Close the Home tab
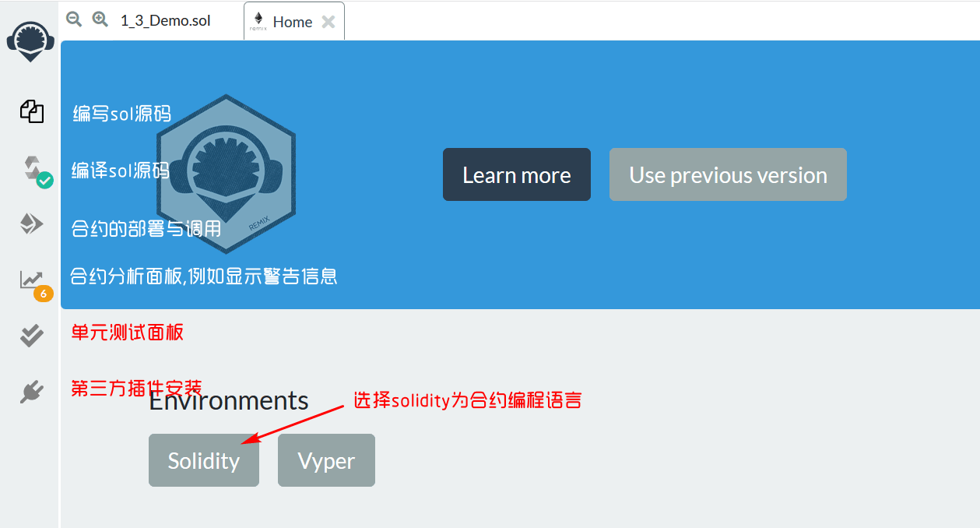The width and height of the screenshot is (980, 528). click(x=328, y=22)
